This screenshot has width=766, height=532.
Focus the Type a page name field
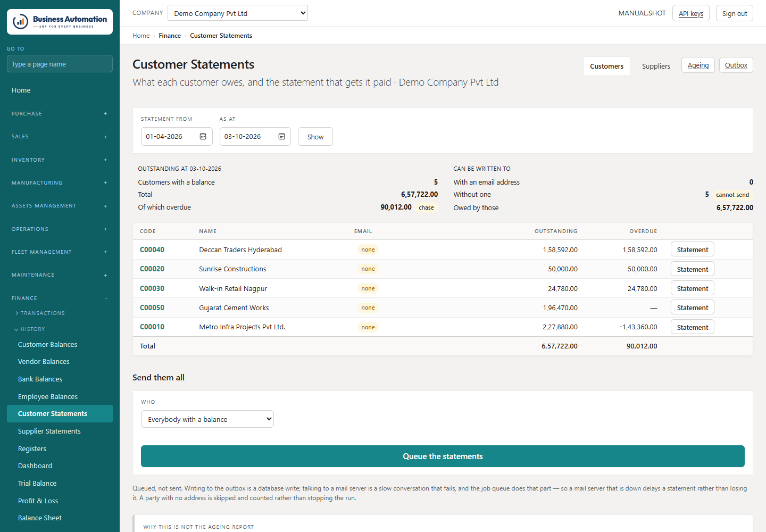click(60, 64)
